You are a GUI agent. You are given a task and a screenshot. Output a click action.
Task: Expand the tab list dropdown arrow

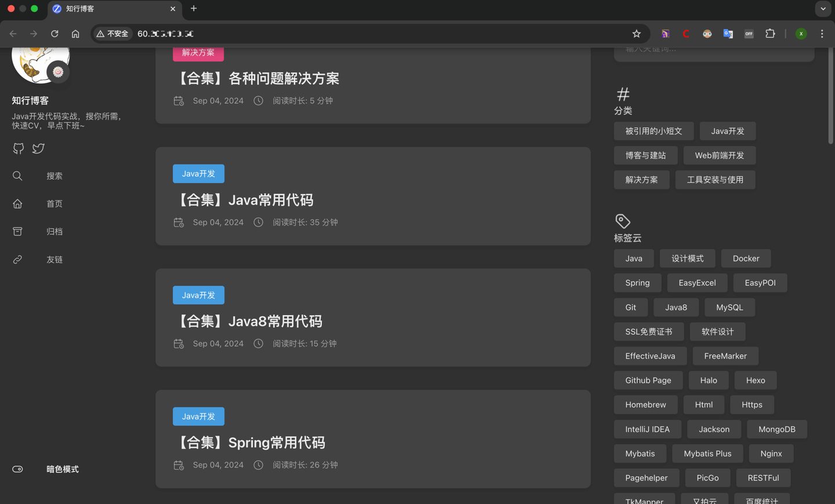pos(823,9)
